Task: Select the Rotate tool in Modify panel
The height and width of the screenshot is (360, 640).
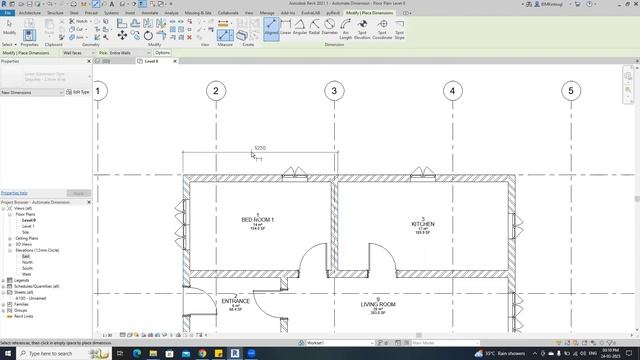Action: coord(148,36)
